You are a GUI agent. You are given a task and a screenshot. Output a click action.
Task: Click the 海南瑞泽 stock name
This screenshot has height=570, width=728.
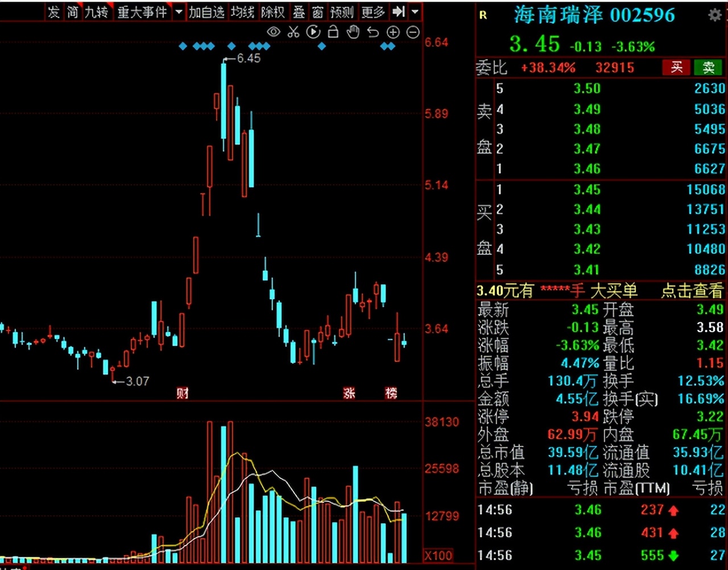click(558, 15)
